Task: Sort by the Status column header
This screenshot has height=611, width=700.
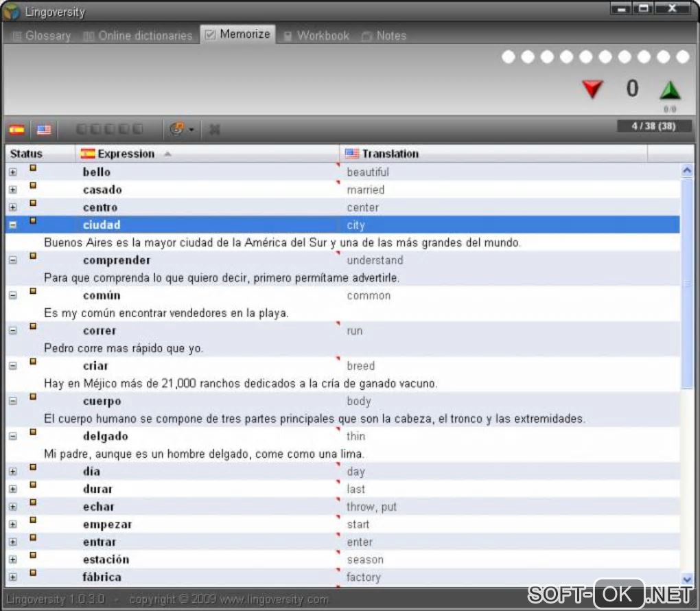Action: 40,154
